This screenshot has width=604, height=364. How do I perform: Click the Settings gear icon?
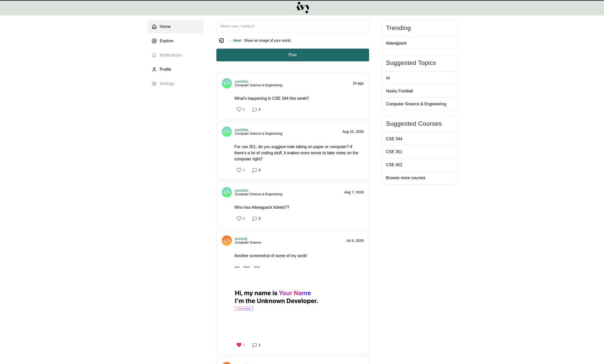(154, 84)
